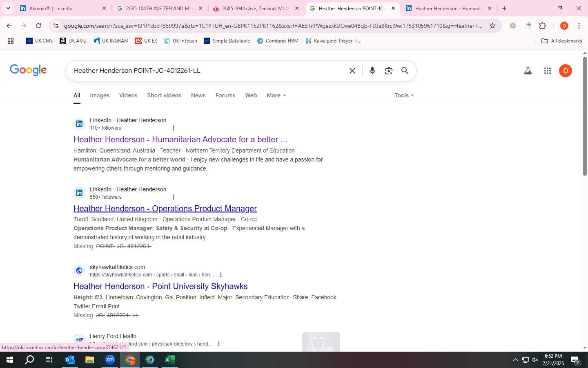The height and width of the screenshot is (368, 588).
Task: Open Heather Henderson - Point University Skyhawks link
Action: point(160,286)
